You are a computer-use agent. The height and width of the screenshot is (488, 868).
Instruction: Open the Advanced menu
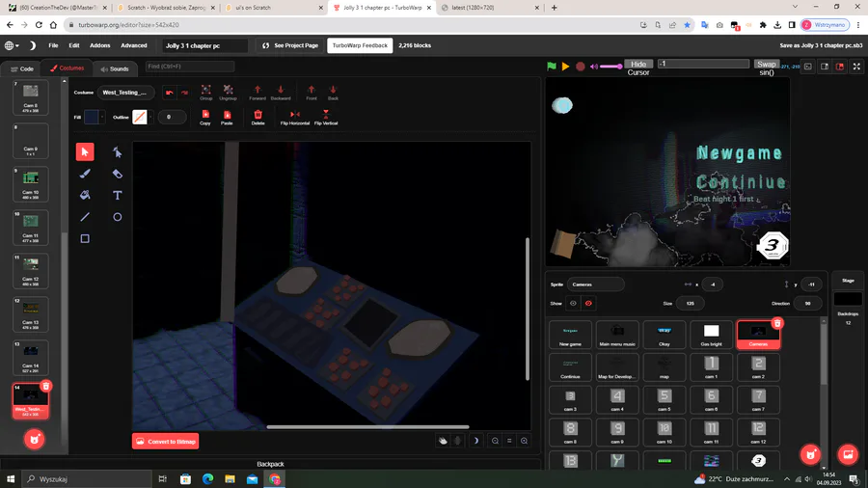134,45
